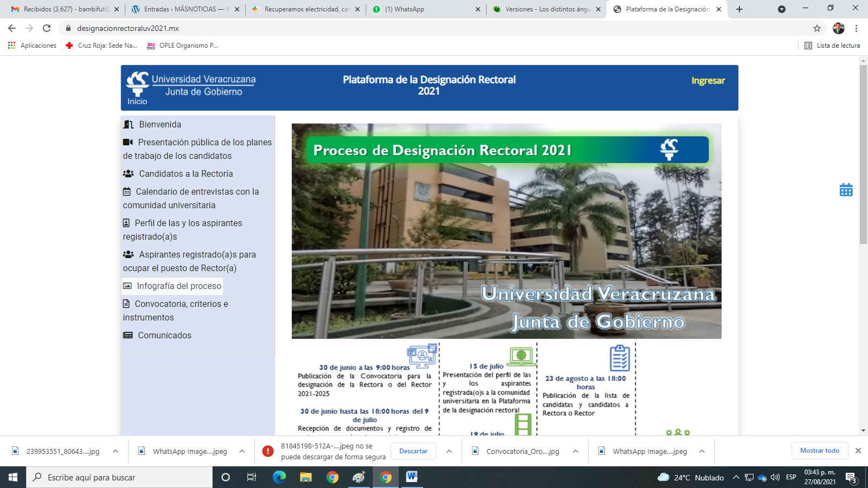
Task: Click the people icon beside Candidatos
Action: pos(128,174)
